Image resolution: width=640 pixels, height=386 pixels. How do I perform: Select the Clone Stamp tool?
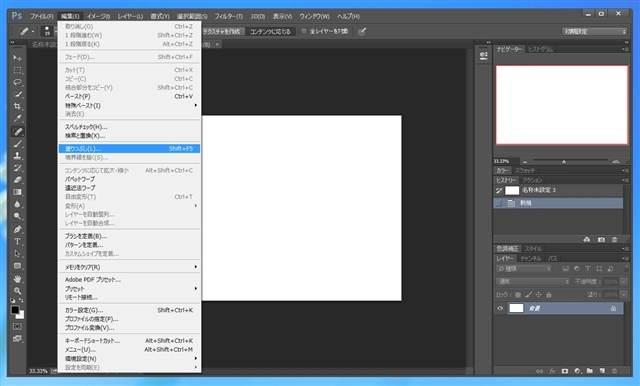(17, 156)
